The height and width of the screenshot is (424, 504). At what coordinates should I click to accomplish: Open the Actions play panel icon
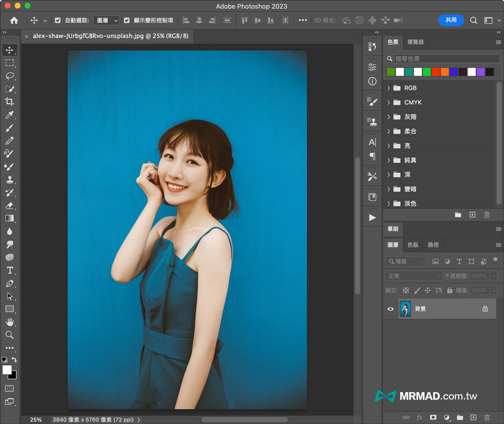pos(372,218)
